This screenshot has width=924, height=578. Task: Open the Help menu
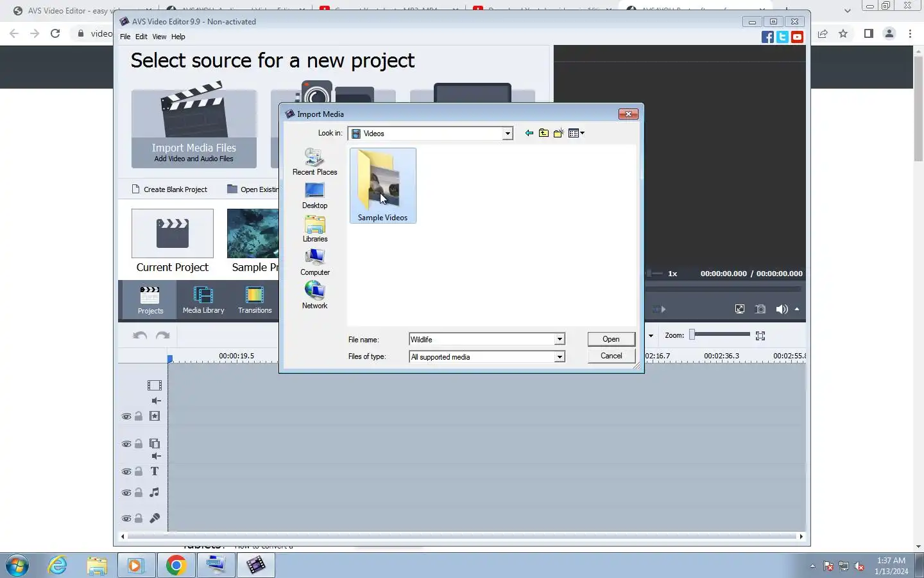tap(178, 37)
